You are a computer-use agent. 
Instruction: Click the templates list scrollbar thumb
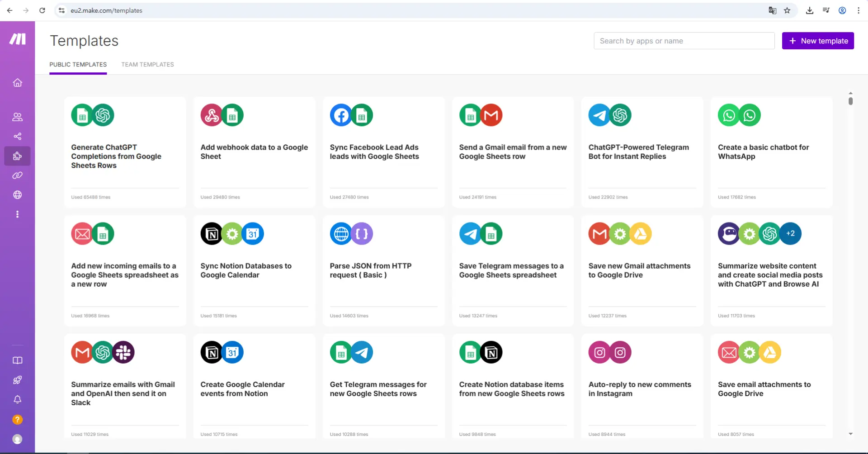click(x=850, y=101)
